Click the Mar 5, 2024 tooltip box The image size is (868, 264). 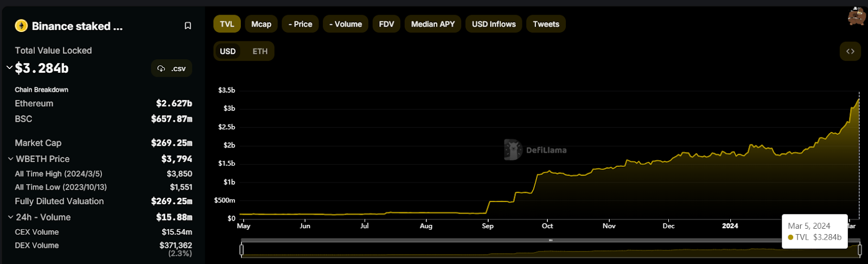pos(815,231)
